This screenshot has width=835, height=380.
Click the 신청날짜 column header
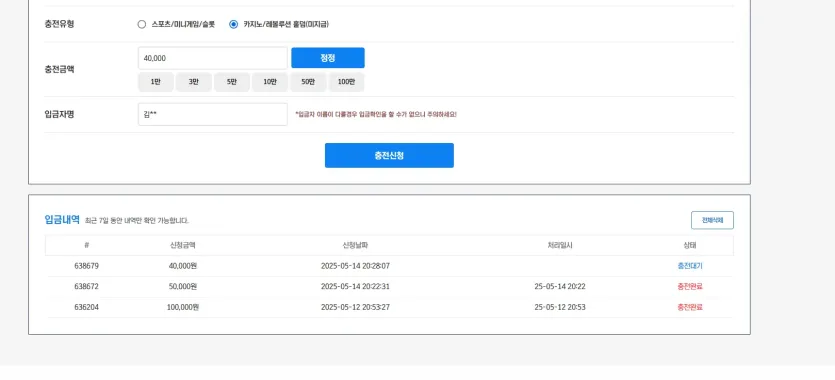pos(355,245)
